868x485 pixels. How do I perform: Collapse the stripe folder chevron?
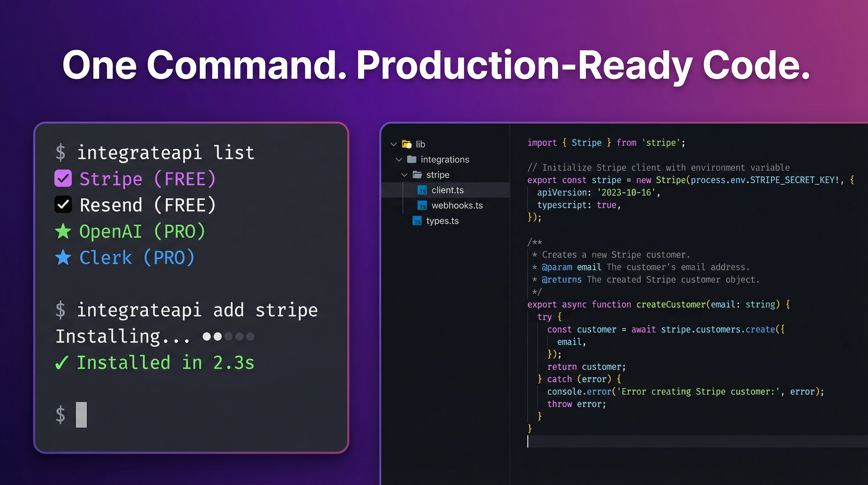(x=404, y=175)
